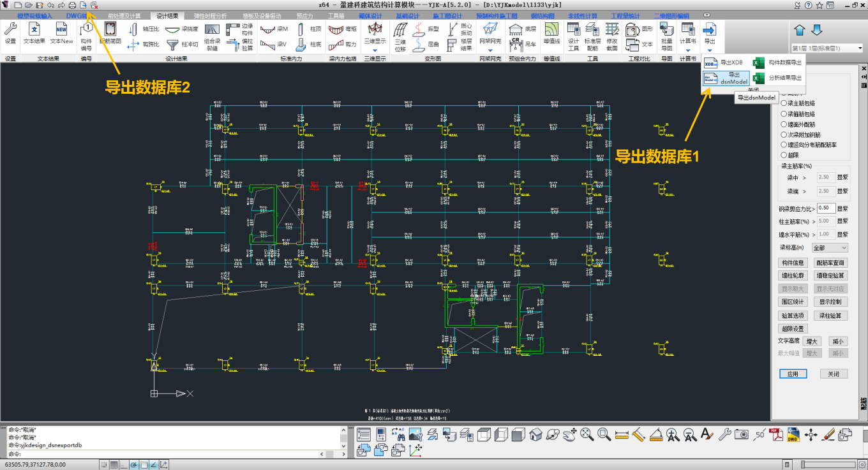Open 构件数据导出 Excel export
This screenshot has width=868, height=470.
click(758, 62)
